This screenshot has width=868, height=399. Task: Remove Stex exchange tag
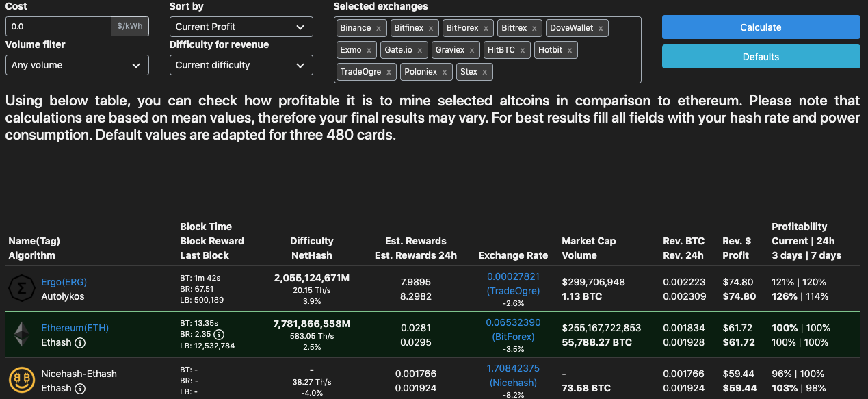tap(485, 73)
